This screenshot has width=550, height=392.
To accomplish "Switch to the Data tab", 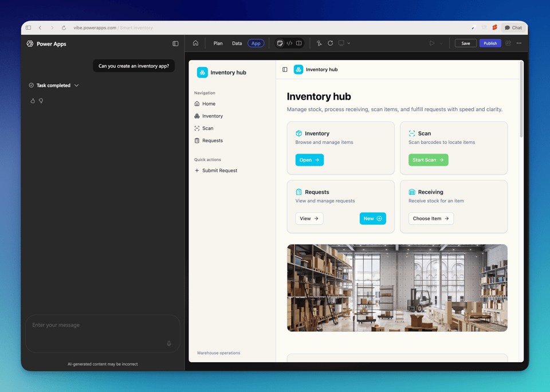I will [237, 44].
